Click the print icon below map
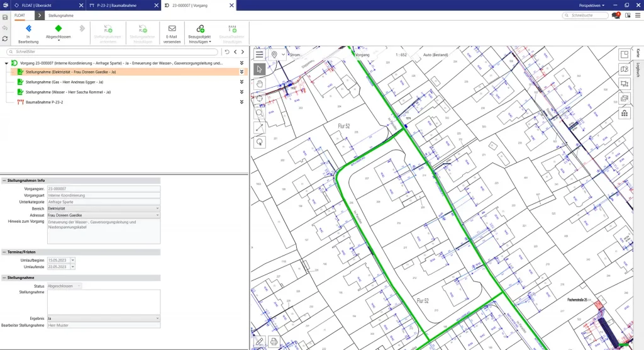The height and width of the screenshot is (350, 644). (x=274, y=342)
